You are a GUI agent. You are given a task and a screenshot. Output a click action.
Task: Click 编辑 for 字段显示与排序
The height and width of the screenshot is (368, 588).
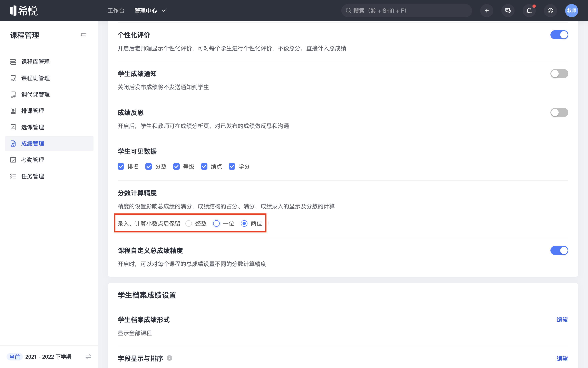tap(562, 358)
